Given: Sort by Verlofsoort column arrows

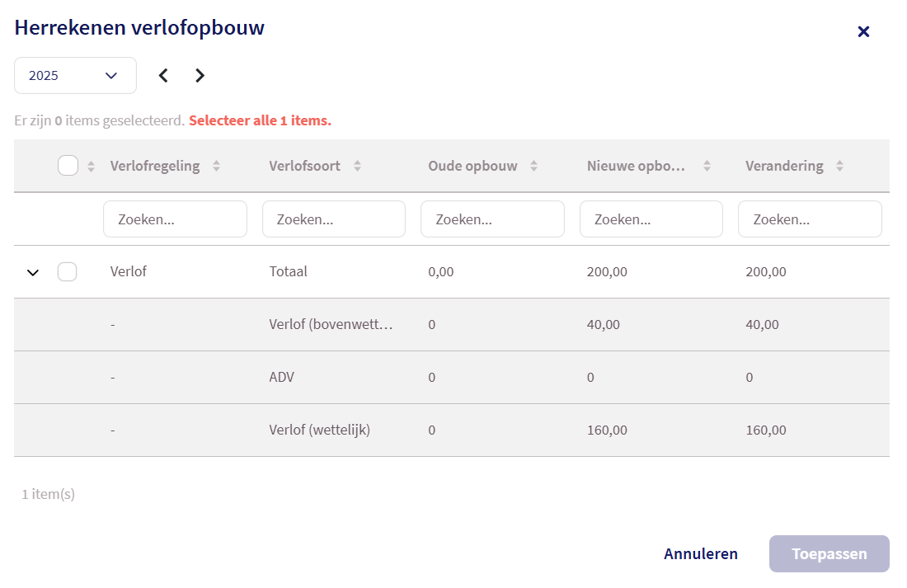Looking at the screenshot, I should pos(357,166).
